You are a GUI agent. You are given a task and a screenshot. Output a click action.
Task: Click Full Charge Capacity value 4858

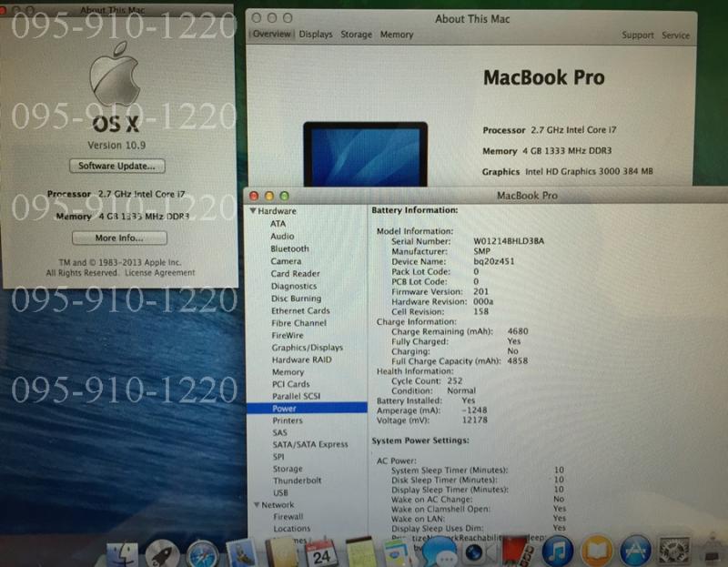click(x=518, y=360)
